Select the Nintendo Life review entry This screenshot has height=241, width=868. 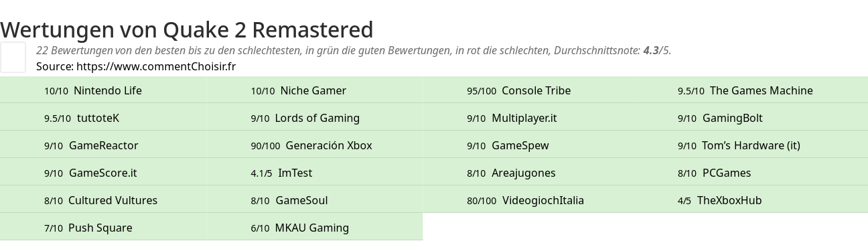(x=103, y=90)
